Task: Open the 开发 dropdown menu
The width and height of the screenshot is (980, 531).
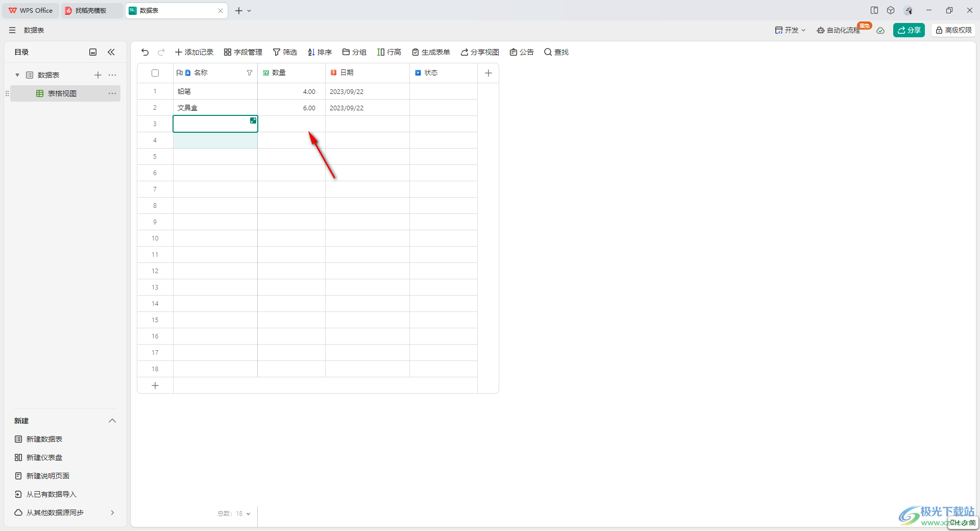Action: pyautogui.click(x=790, y=30)
